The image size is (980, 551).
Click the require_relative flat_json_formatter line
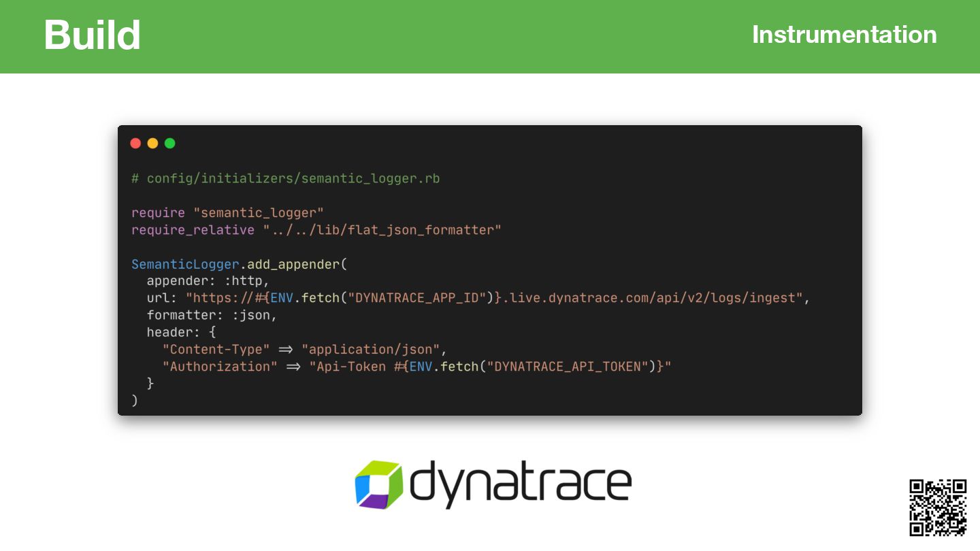click(x=316, y=230)
